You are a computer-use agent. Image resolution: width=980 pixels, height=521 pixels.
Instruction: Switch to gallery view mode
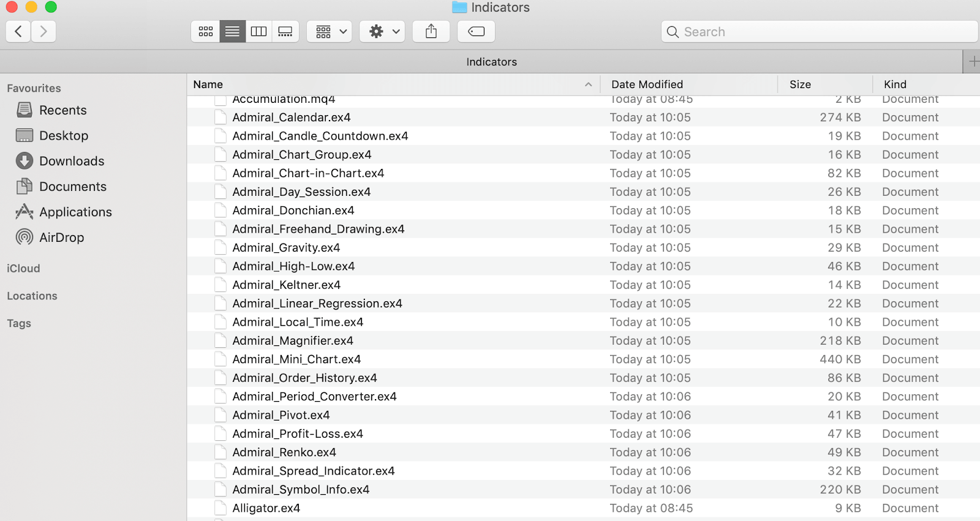click(285, 31)
